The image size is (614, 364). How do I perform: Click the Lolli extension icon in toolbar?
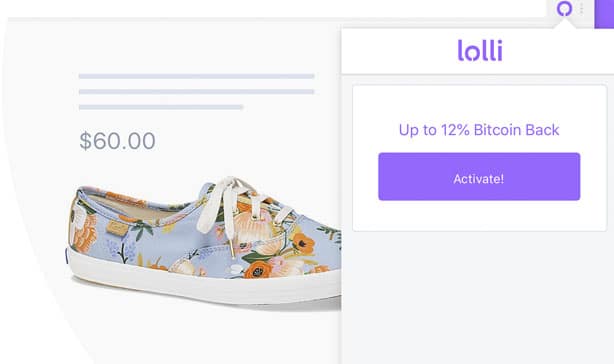(564, 8)
